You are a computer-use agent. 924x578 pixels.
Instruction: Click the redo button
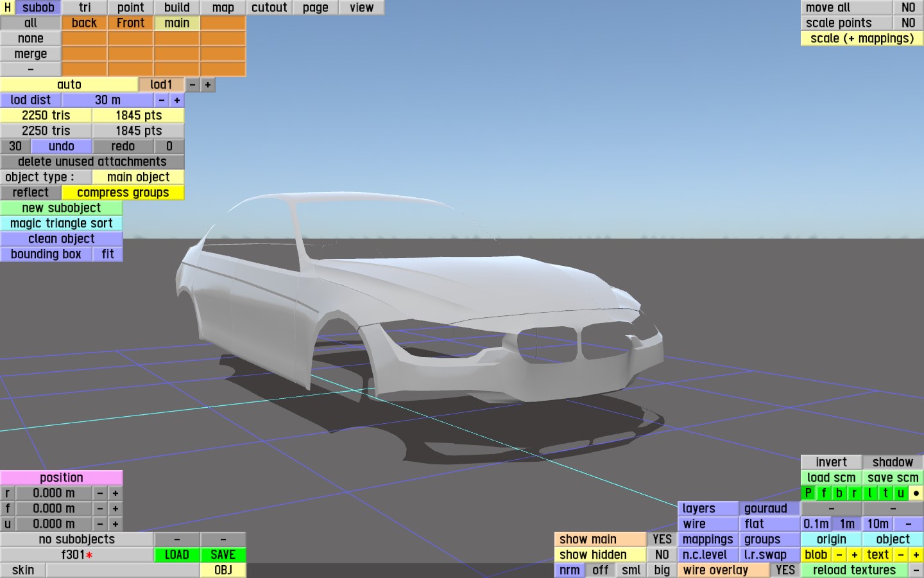pos(123,146)
